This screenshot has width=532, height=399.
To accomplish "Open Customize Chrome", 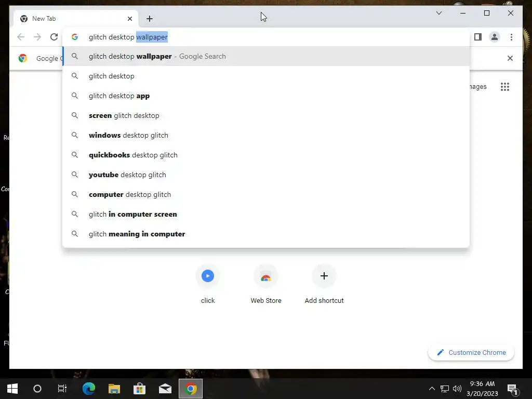I will pos(471,353).
